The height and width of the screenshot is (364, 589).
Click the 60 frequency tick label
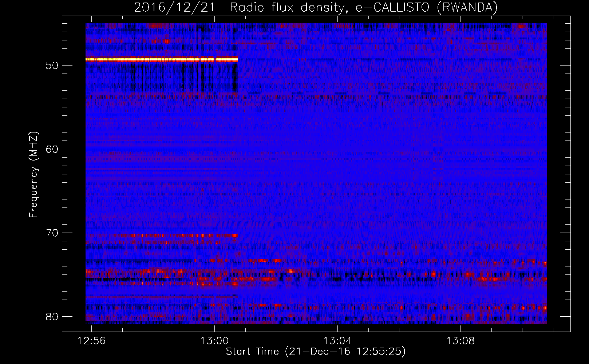tap(52, 149)
